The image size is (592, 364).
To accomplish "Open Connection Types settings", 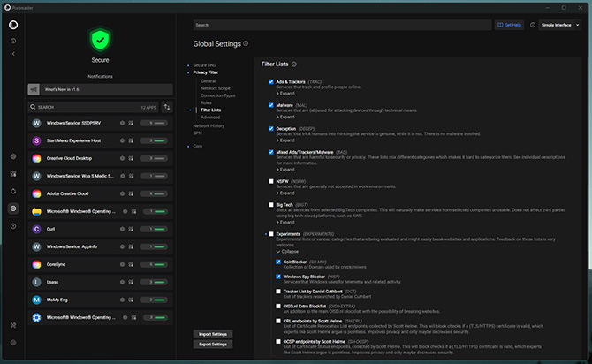I will [218, 95].
